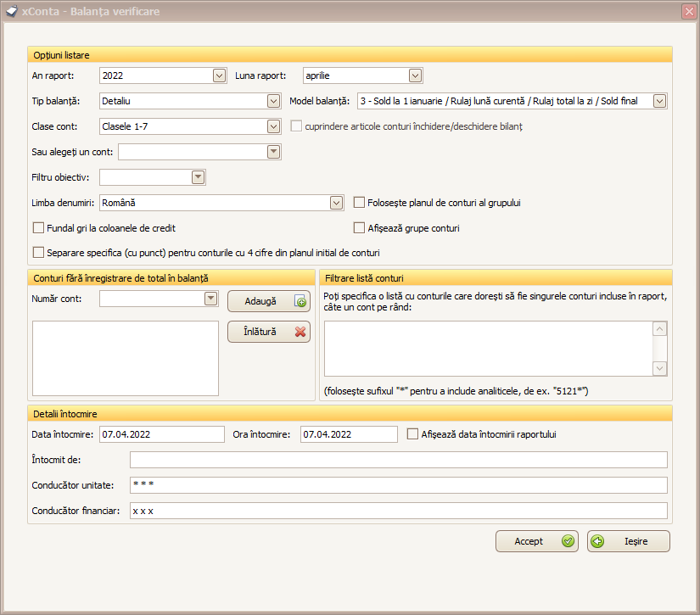Click the red X icon on Înlătură

pos(300,332)
